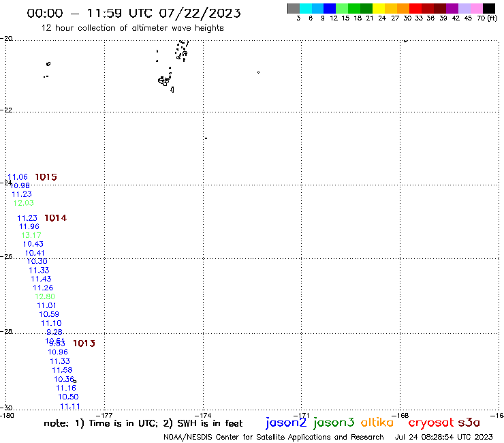Click the wave height value '9.28'
Viewport: 504px width, 443px height.
[54, 332]
